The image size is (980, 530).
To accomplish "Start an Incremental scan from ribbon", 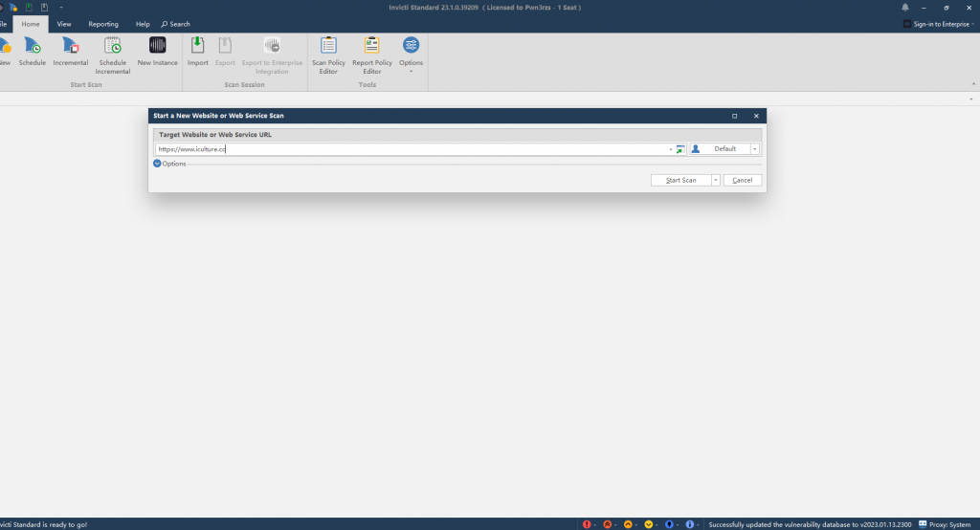I will [x=70, y=52].
